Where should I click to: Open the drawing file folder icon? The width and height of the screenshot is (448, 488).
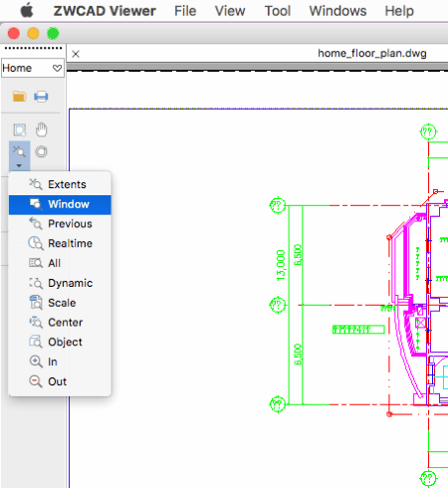click(x=20, y=97)
